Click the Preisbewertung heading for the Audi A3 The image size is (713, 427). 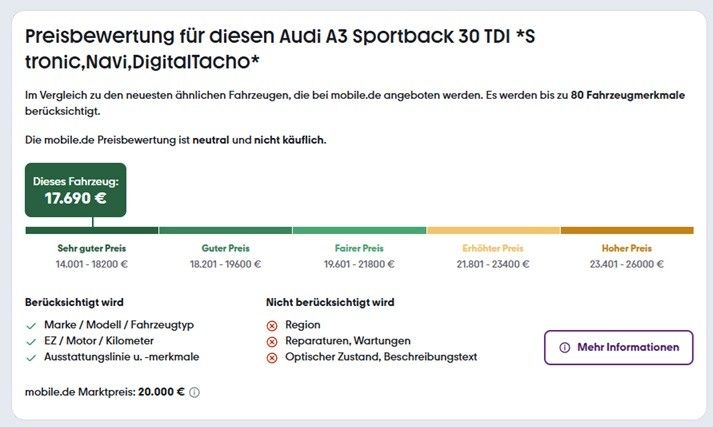[280, 49]
